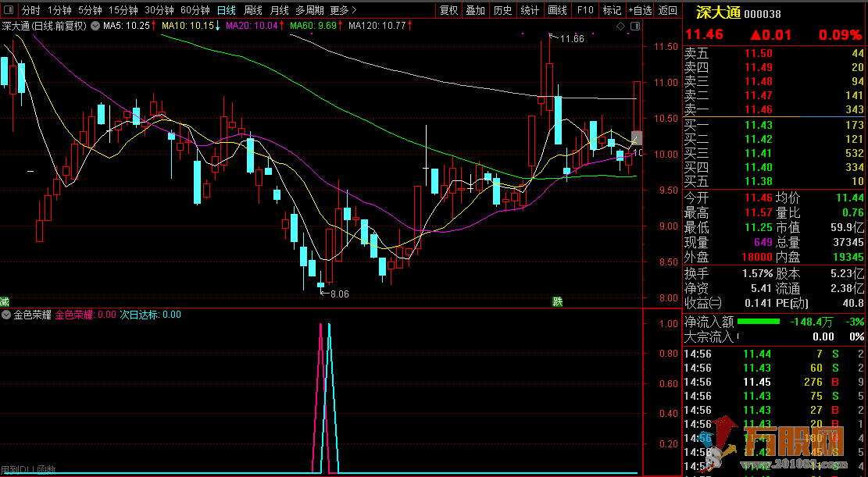Click the 买四 bid row price 11.40
The height and width of the screenshot is (477, 868).
(x=759, y=167)
